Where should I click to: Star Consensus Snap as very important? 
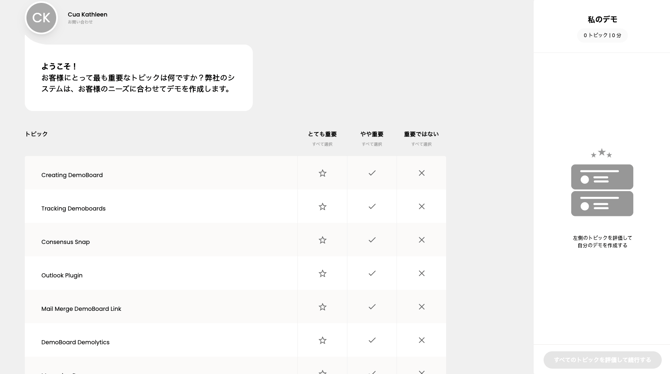coord(323,240)
